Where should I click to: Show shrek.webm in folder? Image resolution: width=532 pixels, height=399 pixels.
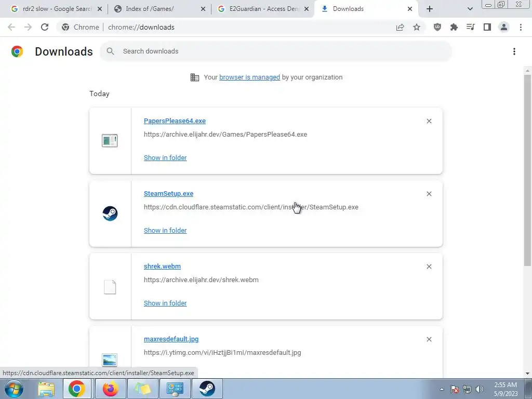tap(165, 303)
